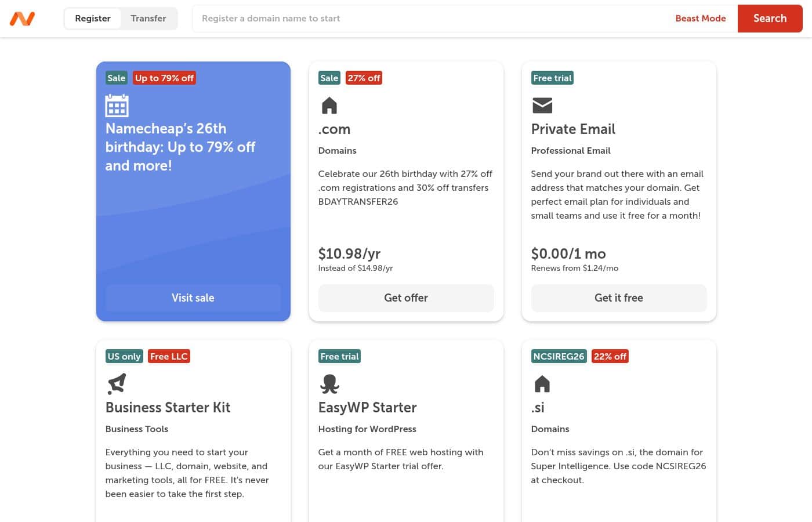Screen dimensions: 812x522
Task: Click 'Renews from $1.24/mo' text
Action: tap(575, 269)
